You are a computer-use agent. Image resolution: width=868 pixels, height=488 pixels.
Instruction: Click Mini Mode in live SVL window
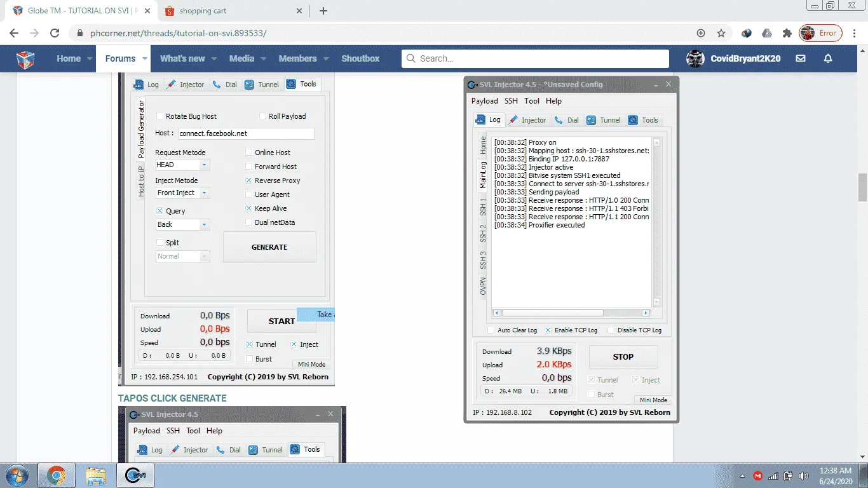coord(653,400)
